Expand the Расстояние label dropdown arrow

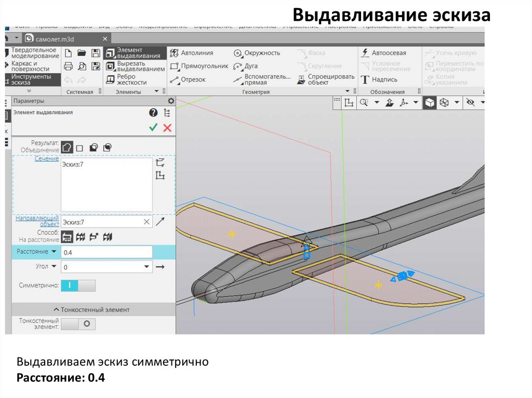[x=54, y=252]
